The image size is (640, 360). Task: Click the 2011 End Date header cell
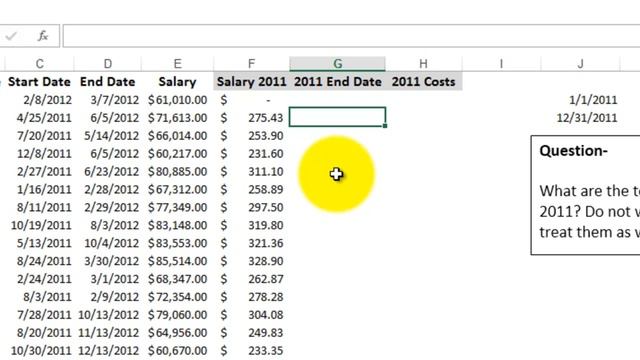point(338,82)
